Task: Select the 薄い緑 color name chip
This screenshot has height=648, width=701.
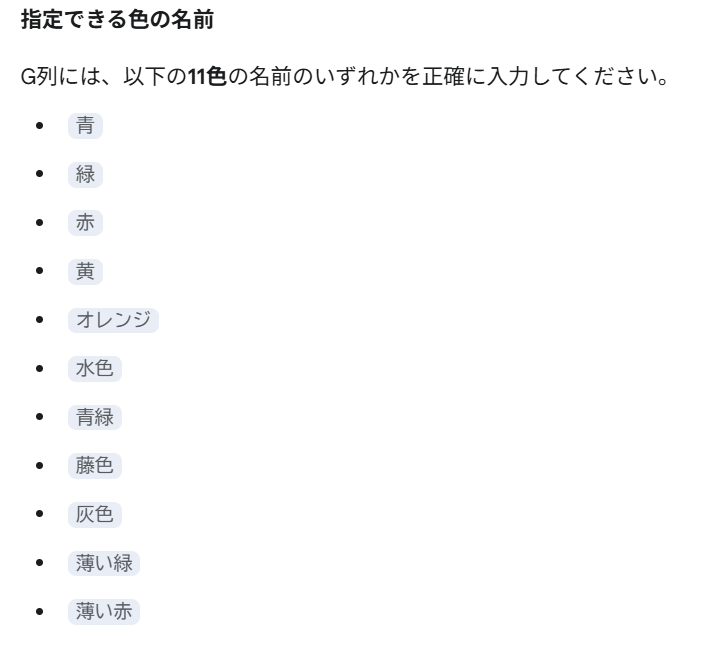Action: 104,561
